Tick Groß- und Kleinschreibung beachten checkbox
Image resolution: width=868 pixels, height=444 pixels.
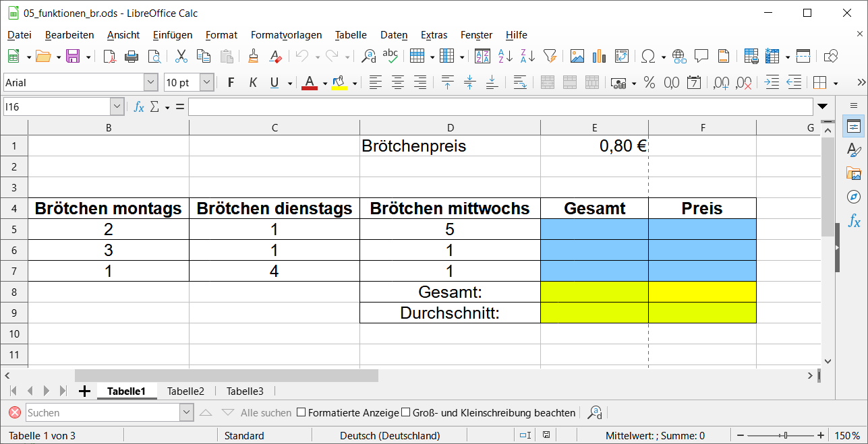[x=406, y=412]
